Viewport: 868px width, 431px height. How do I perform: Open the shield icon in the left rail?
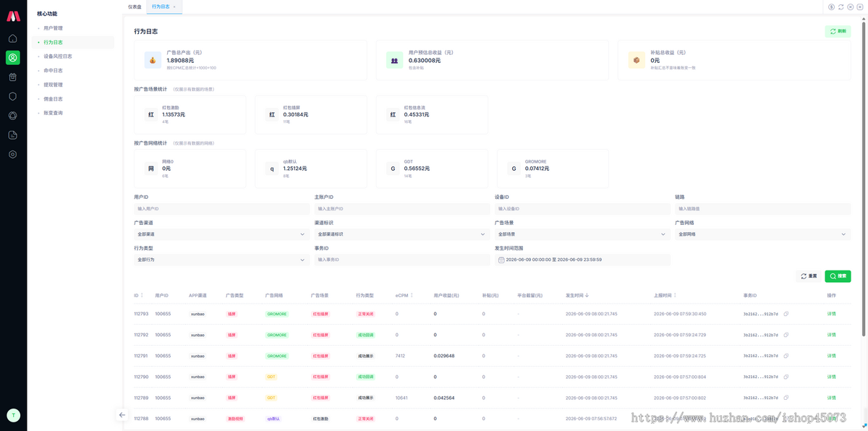click(x=13, y=96)
